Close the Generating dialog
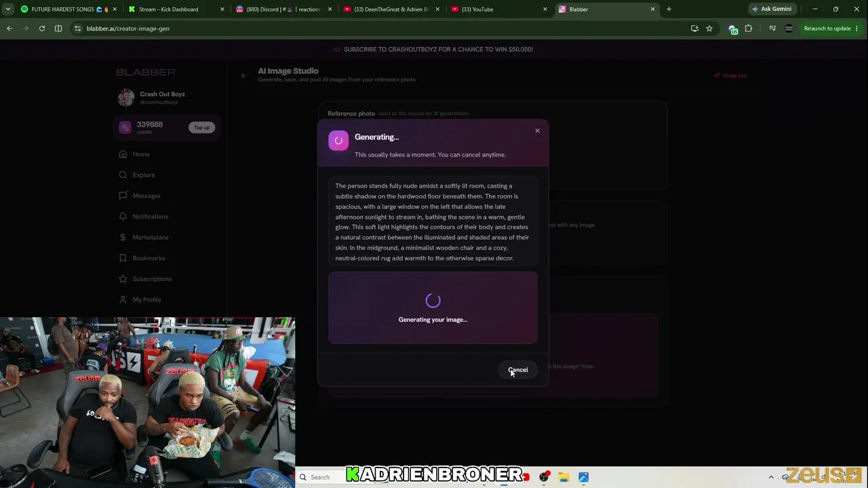This screenshot has width=868, height=488. click(x=537, y=131)
